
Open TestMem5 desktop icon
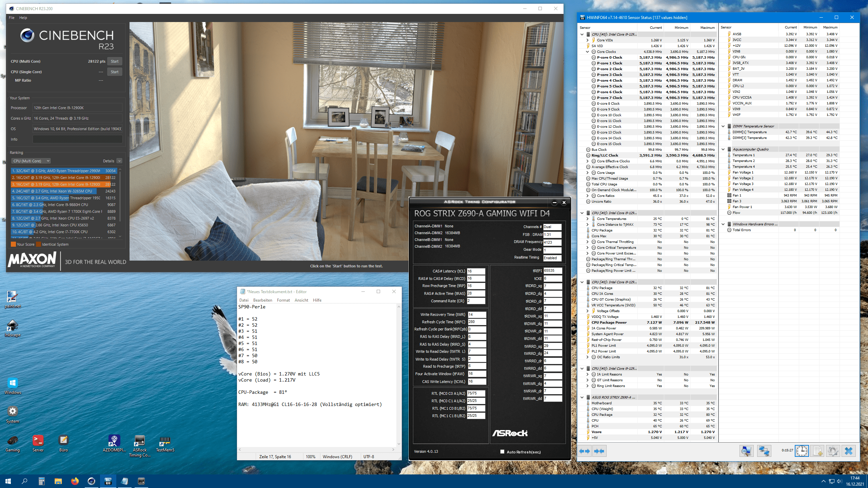[x=165, y=443]
